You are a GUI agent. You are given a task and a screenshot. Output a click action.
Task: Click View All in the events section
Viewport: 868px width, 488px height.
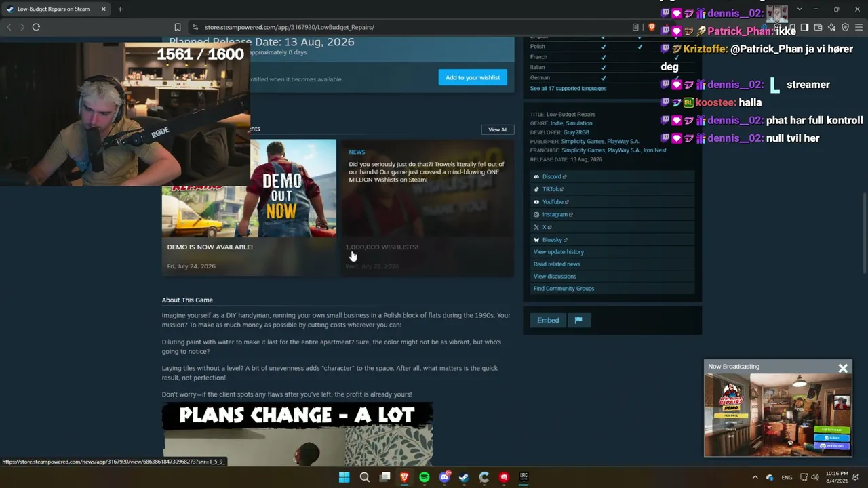[498, 129]
